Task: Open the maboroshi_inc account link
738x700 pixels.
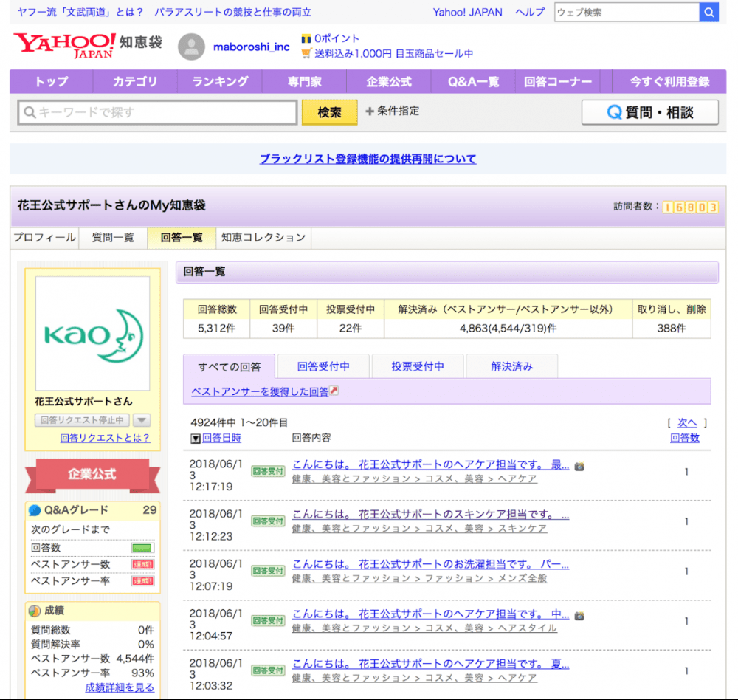Action: tap(252, 47)
